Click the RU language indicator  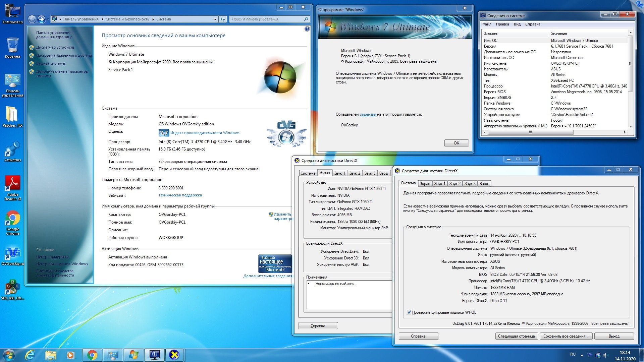point(573,354)
